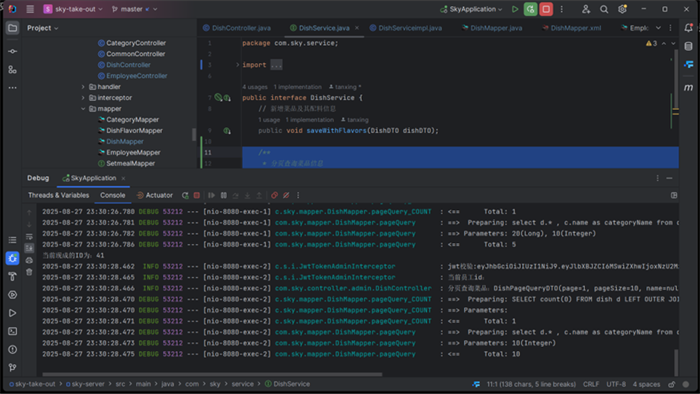
Task: Open sky-take-out project dropdown
Action: (73, 9)
